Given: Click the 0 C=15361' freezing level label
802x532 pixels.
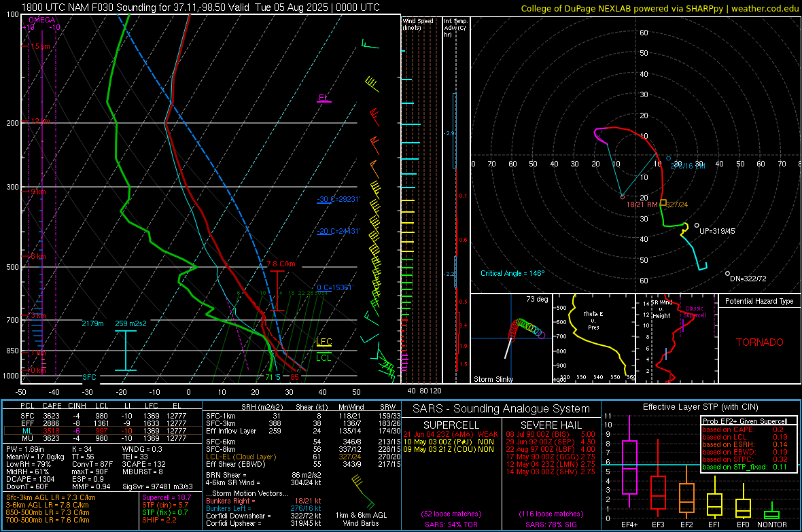Looking at the screenshot, I should coord(334,287).
